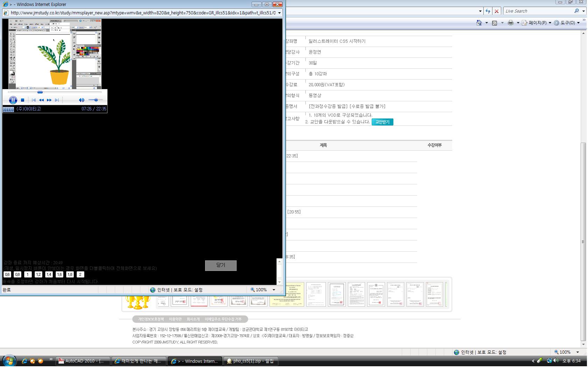Mute the video using speaker icon
The image size is (588, 368).
pyautogui.click(x=82, y=100)
